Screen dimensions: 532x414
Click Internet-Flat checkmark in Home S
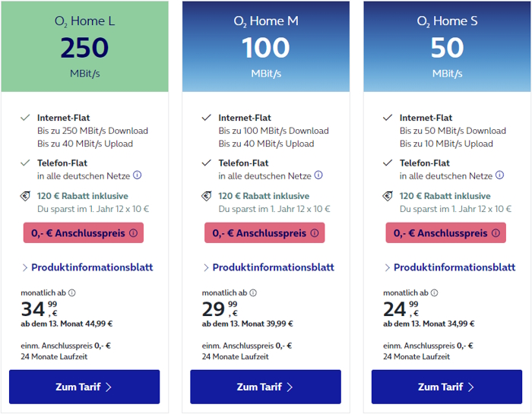[x=388, y=119]
